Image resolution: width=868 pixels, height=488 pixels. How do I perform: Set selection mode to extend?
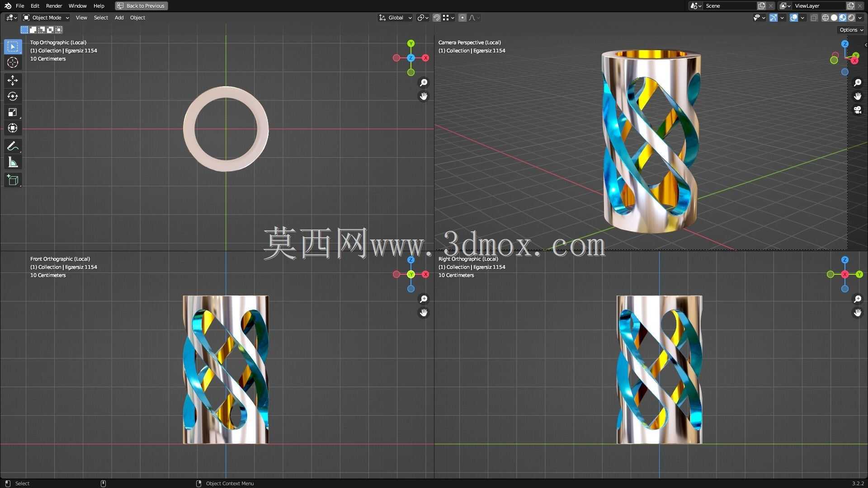(33, 30)
